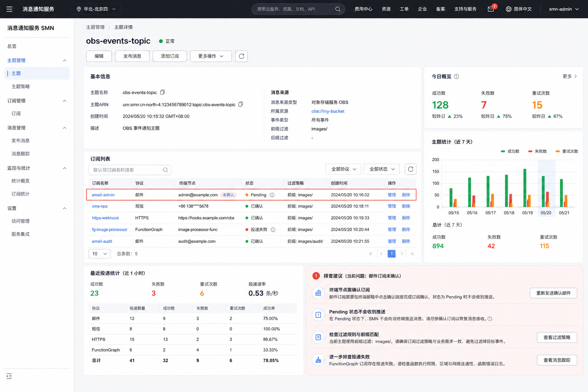
Task: Toggle 成功数 legend in the chart
Action: 510,151
